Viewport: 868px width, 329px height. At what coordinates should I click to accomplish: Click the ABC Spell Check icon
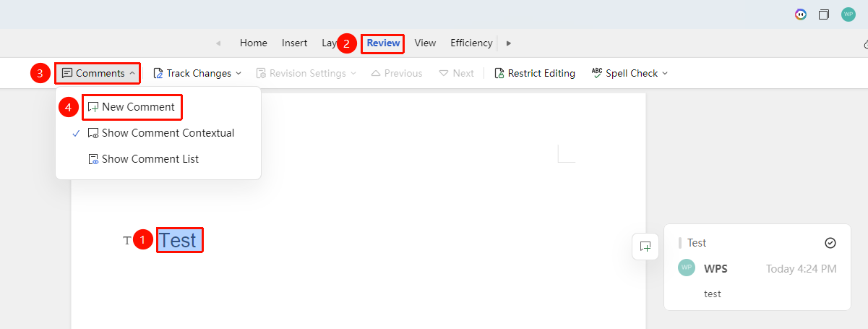(x=597, y=72)
